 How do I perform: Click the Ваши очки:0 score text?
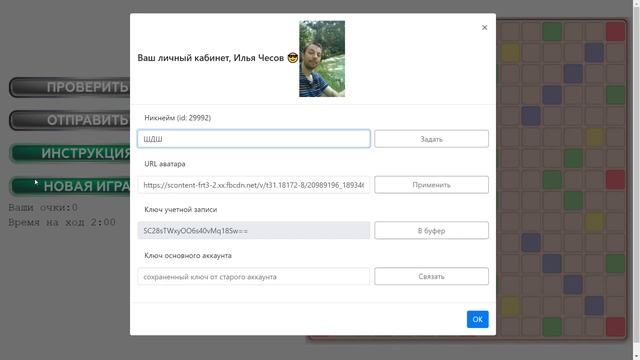(x=43, y=207)
